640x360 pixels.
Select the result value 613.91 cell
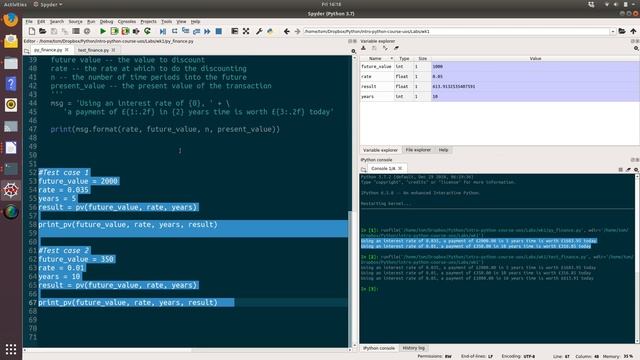(535, 87)
